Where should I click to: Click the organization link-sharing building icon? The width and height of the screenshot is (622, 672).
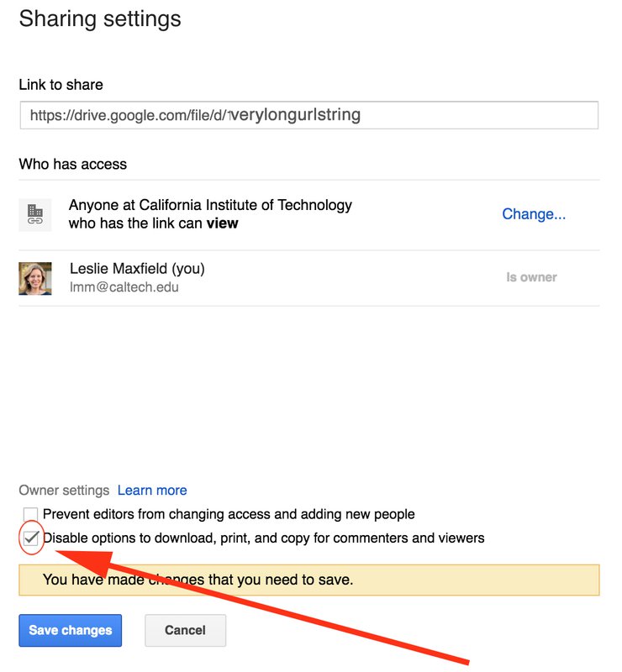point(35,215)
